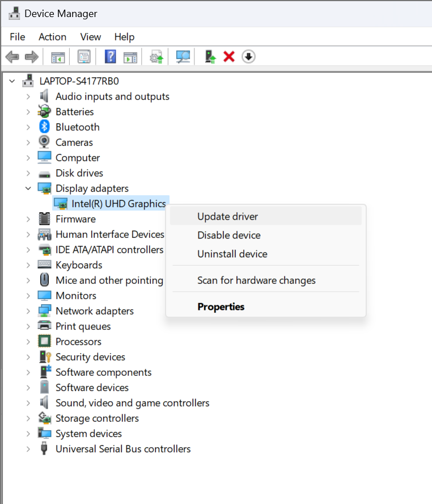Viewport: 432px width, 504px height.
Task: Expand the Human Interface Devices chevron
Action: (x=28, y=234)
